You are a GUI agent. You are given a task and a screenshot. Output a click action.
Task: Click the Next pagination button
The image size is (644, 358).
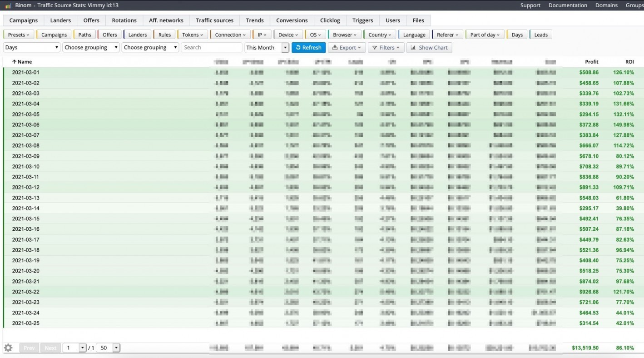(x=50, y=348)
